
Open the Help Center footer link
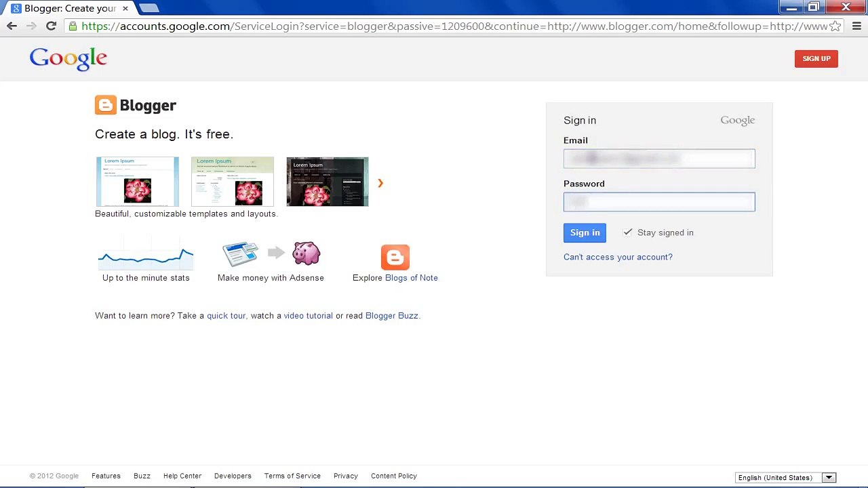tap(182, 476)
